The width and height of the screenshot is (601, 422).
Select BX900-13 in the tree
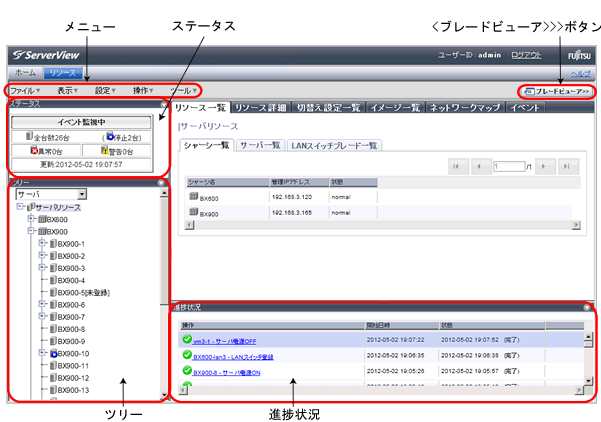click(x=73, y=390)
